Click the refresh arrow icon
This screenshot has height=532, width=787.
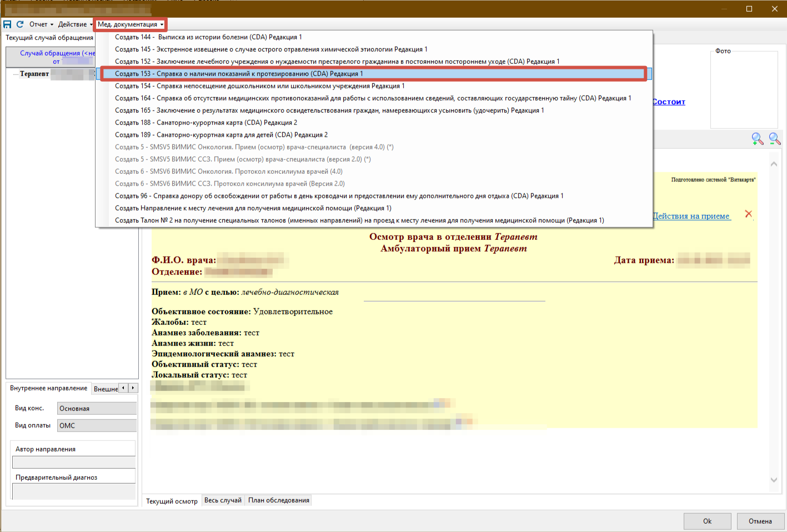tap(20, 24)
